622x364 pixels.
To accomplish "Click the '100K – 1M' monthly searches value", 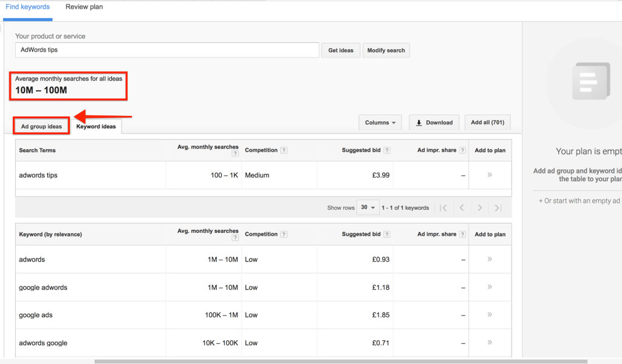I will click(221, 315).
